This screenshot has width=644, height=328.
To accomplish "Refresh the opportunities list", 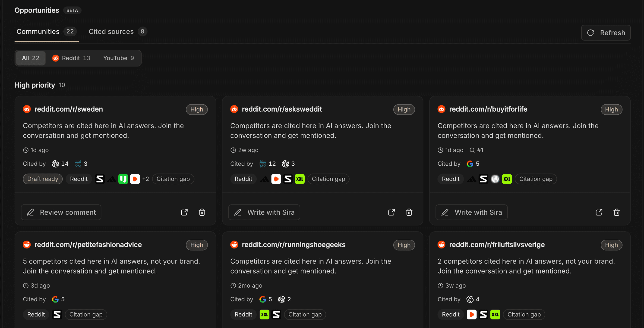I will [x=606, y=33].
